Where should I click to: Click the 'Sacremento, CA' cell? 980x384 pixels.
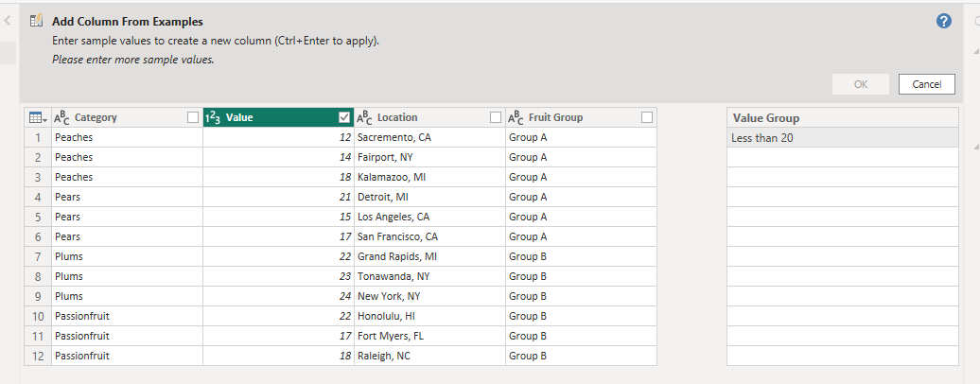(429, 137)
